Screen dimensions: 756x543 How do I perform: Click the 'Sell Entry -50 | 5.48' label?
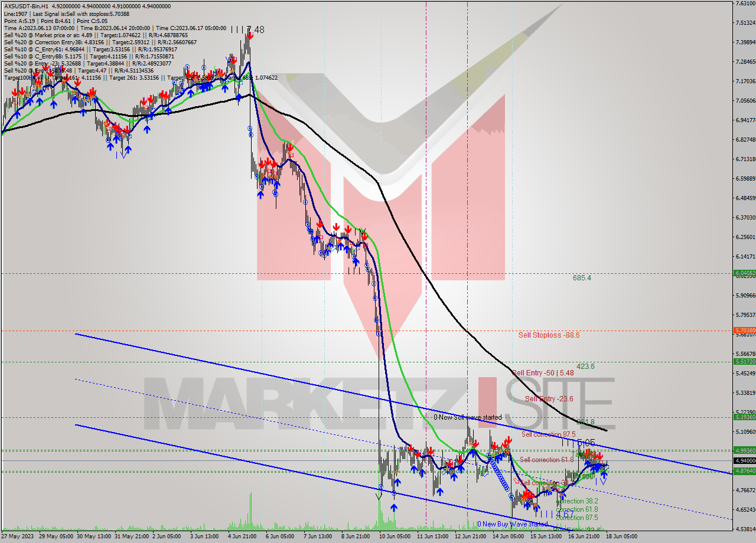pos(543,372)
